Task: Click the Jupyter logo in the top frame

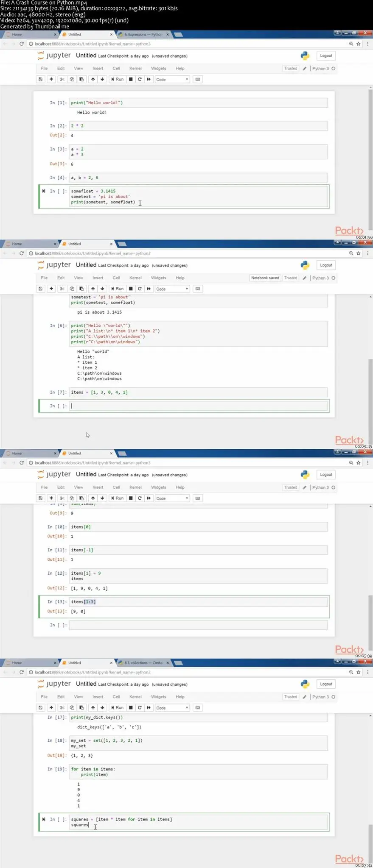Action: 54,56
